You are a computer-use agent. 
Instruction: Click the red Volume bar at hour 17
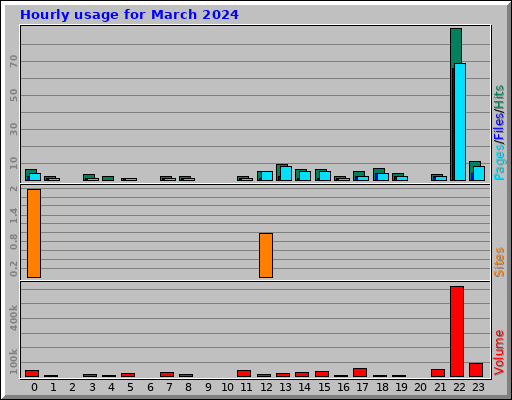pos(360,372)
